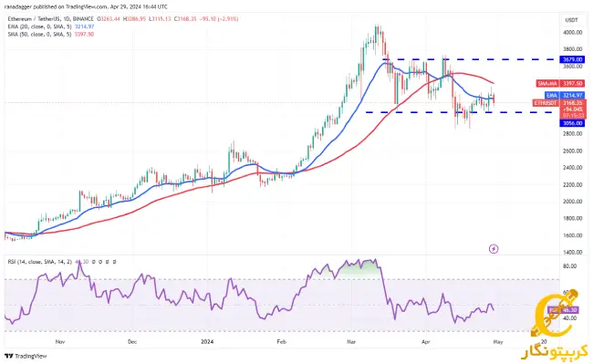593x364 pixels.
Task: Select the 3679.00 blue price label
Action: tap(573, 59)
